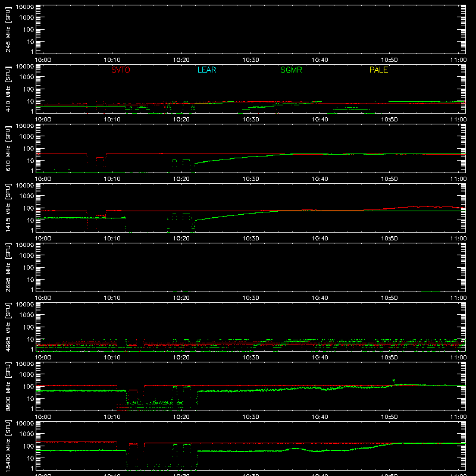
Task: Click 10:30 tick under 245 MHz panel
Action: 250,60
